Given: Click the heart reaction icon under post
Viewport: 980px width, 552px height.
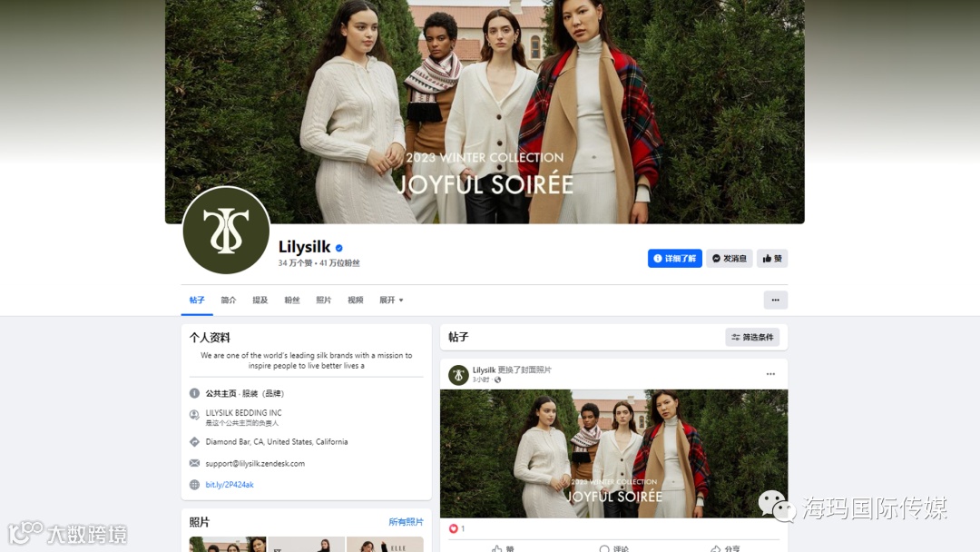Looking at the screenshot, I should (x=454, y=528).
